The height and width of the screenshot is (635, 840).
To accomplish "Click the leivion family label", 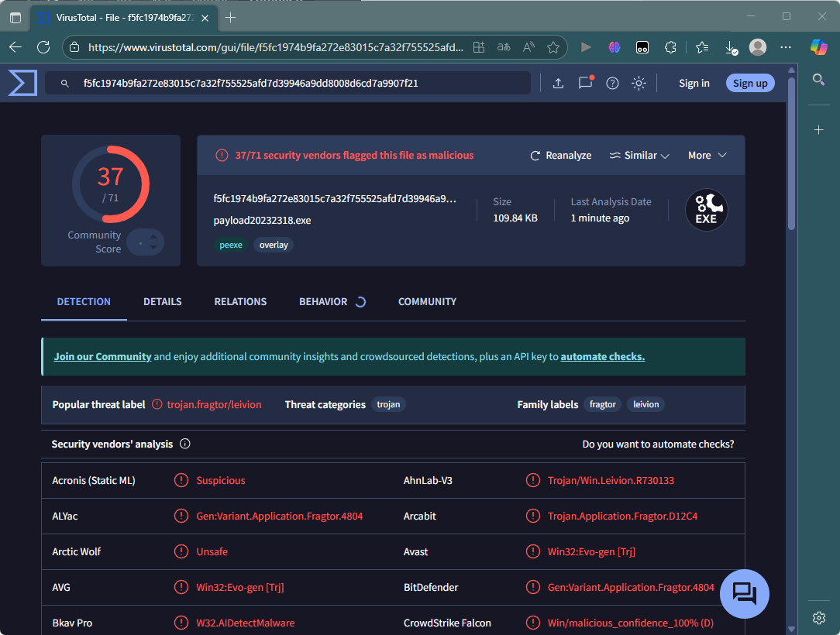I will (646, 404).
